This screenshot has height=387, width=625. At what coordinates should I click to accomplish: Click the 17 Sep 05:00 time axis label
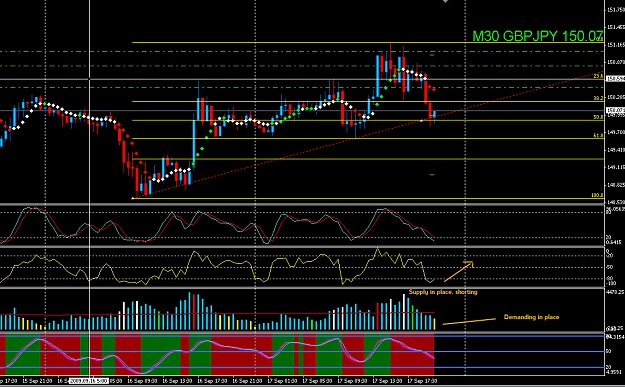pos(317,381)
